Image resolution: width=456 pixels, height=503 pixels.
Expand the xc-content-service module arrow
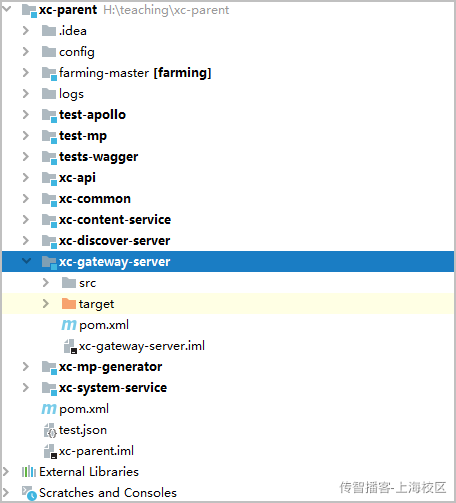[26, 220]
